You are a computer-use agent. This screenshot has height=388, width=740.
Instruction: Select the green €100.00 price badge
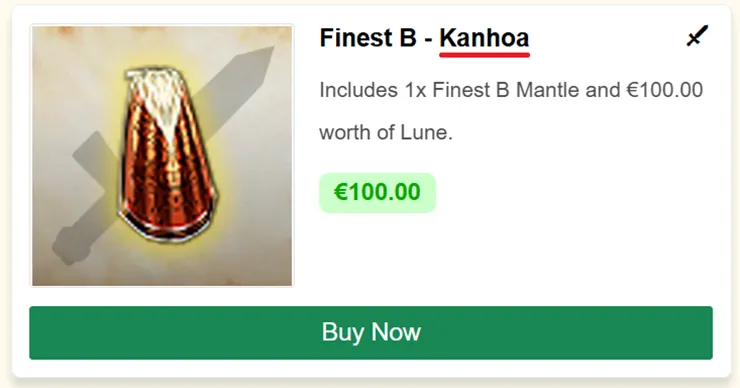tap(377, 193)
